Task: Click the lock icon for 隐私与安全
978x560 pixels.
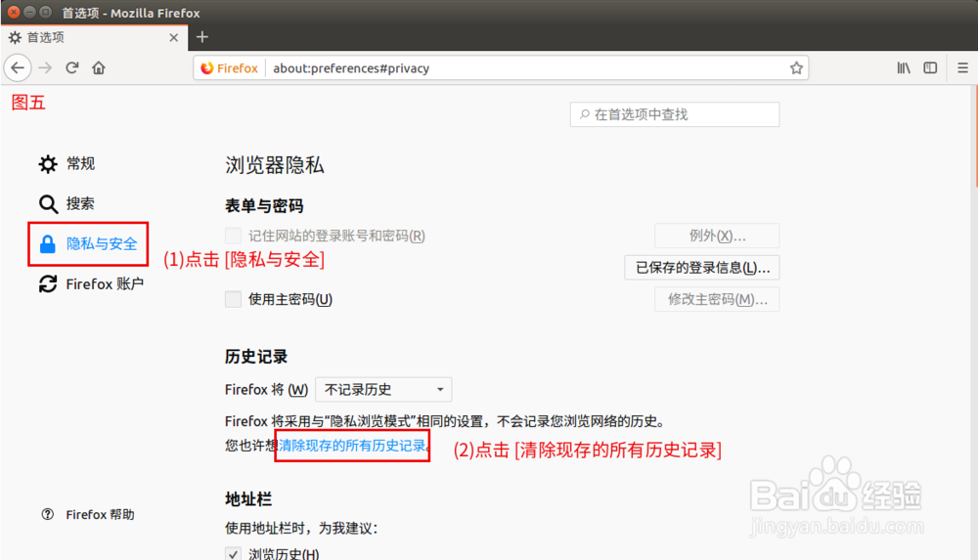Action: click(47, 243)
